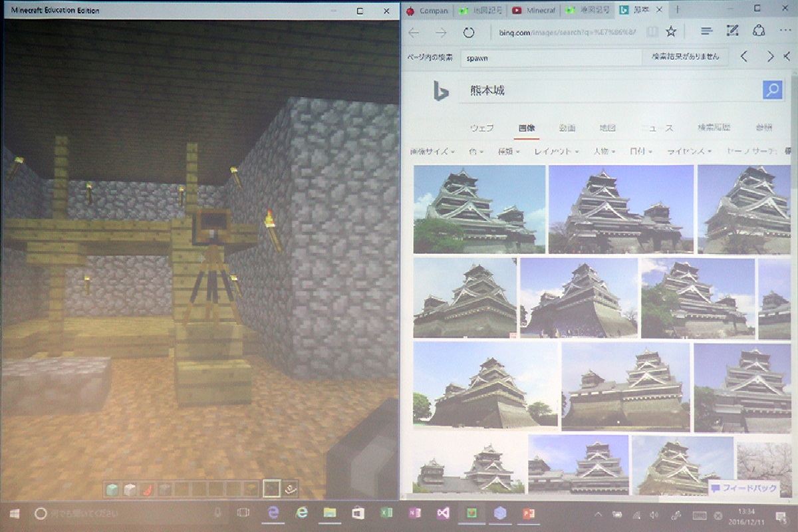The image size is (798, 532).
Task: Open File Explorer from the taskbar
Action: coord(330,513)
